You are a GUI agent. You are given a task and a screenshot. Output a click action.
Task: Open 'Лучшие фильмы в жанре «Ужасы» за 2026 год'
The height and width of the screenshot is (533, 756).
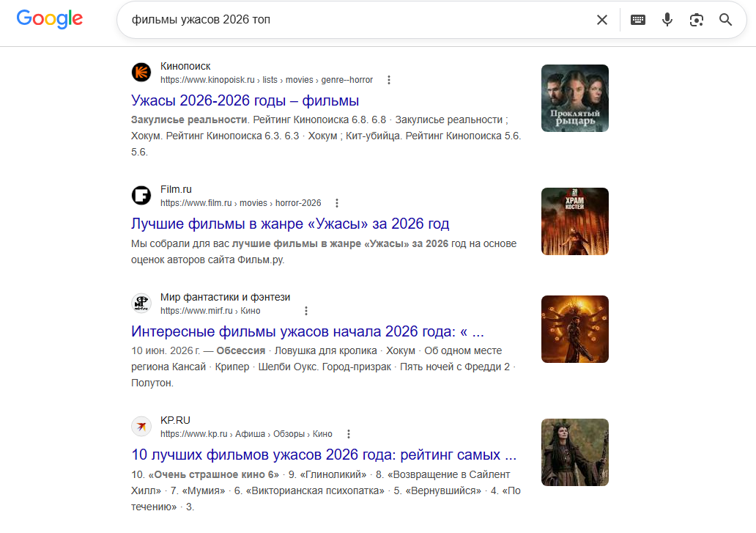coord(290,224)
